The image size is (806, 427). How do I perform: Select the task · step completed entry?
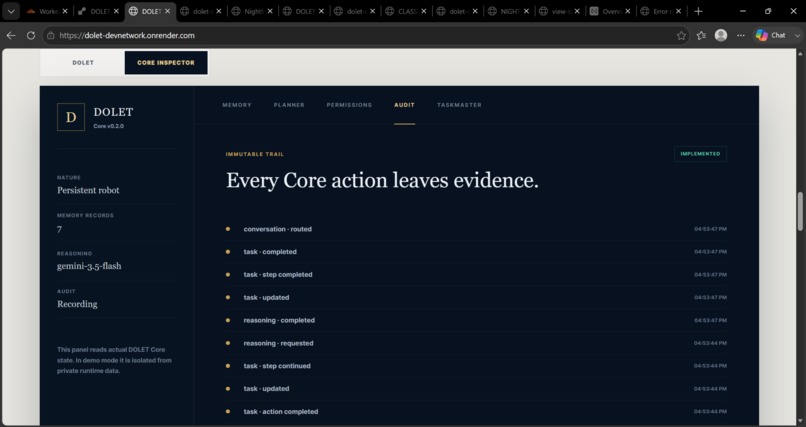point(476,274)
